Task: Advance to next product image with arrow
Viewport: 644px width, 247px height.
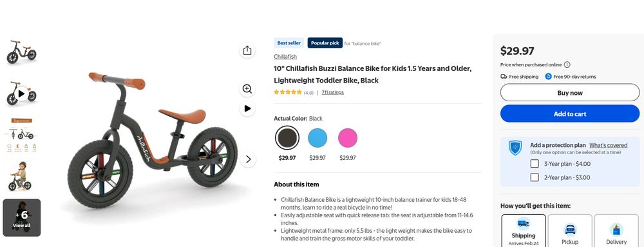Action: click(x=248, y=159)
